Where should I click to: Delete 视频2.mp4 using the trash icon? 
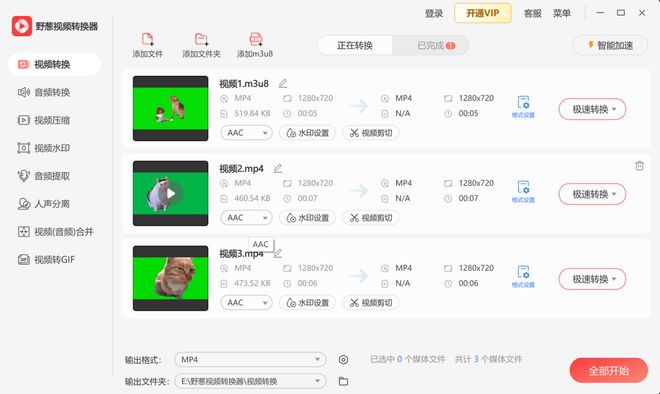coord(639,166)
